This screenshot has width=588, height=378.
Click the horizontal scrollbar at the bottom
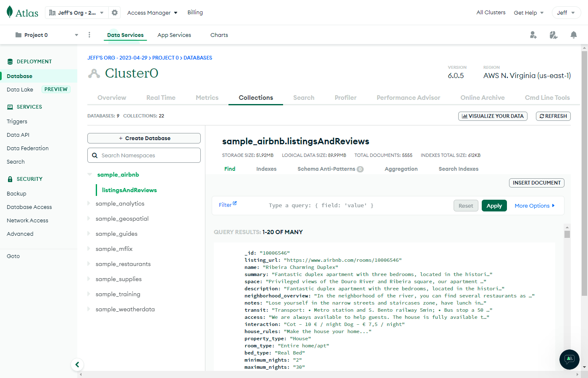click(x=330, y=374)
